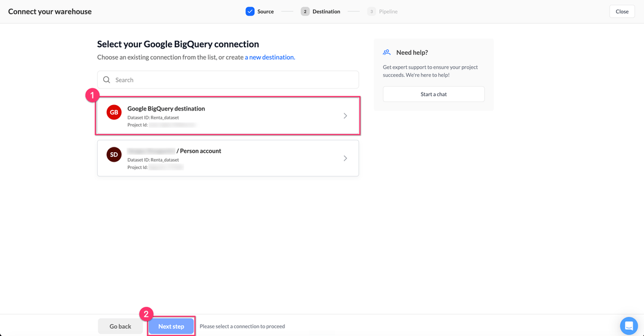The width and height of the screenshot is (644, 336).
Task: Click "Please select a connection to proceed" message
Action: click(x=242, y=326)
